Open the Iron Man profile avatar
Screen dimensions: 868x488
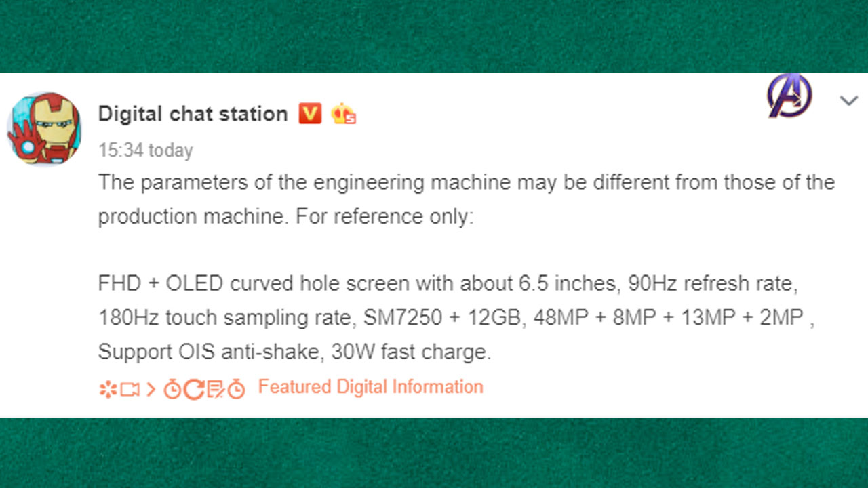tap(44, 129)
